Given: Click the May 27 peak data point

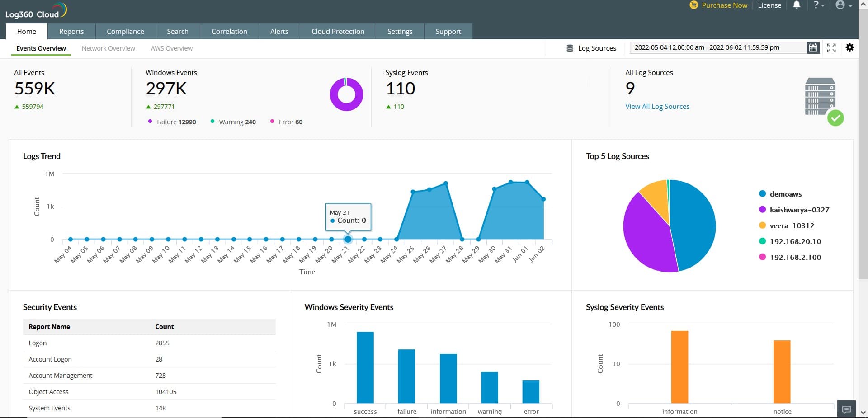Looking at the screenshot, I should pyautogui.click(x=446, y=183).
